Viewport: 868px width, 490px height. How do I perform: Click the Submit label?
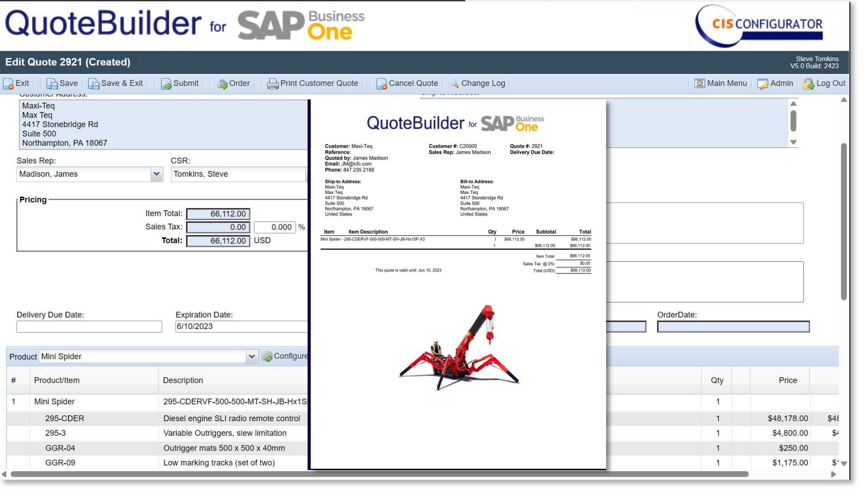click(185, 83)
